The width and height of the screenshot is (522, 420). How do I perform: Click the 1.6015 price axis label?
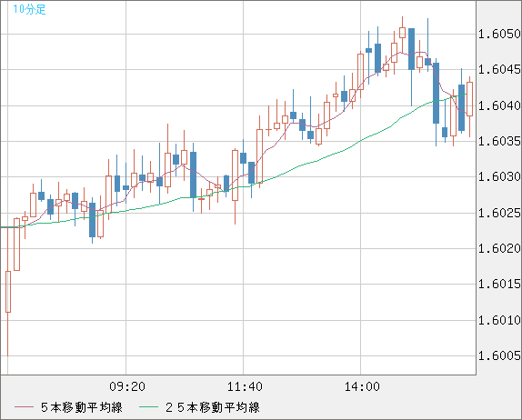[499, 284]
